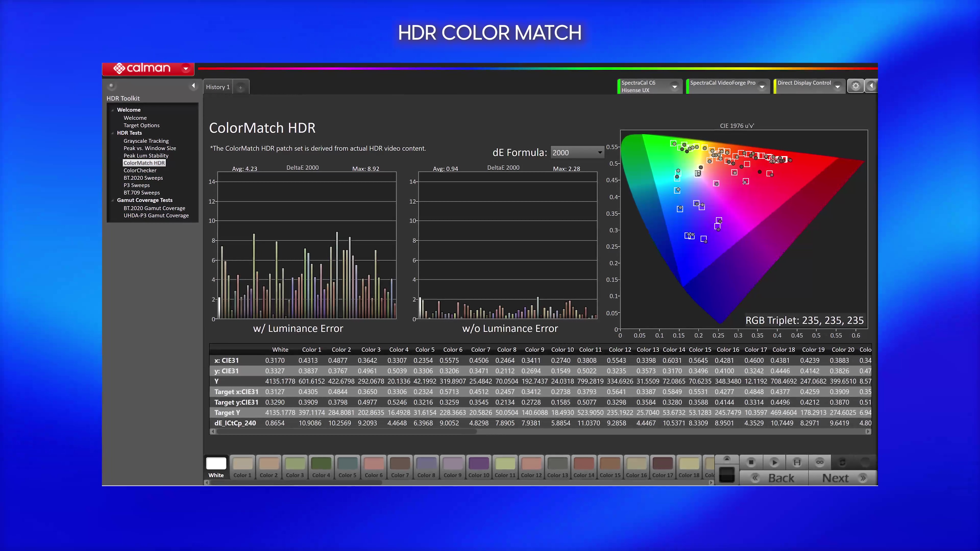This screenshot has height=551, width=980.
Task: Select the ColorMatch HDR tree item
Action: tap(144, 163)
